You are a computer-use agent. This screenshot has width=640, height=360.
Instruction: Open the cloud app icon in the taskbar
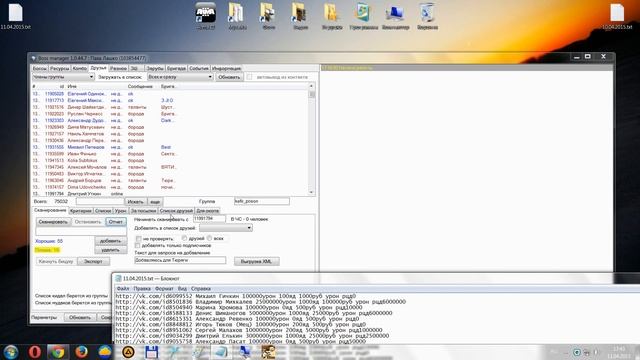click(105, 351)
